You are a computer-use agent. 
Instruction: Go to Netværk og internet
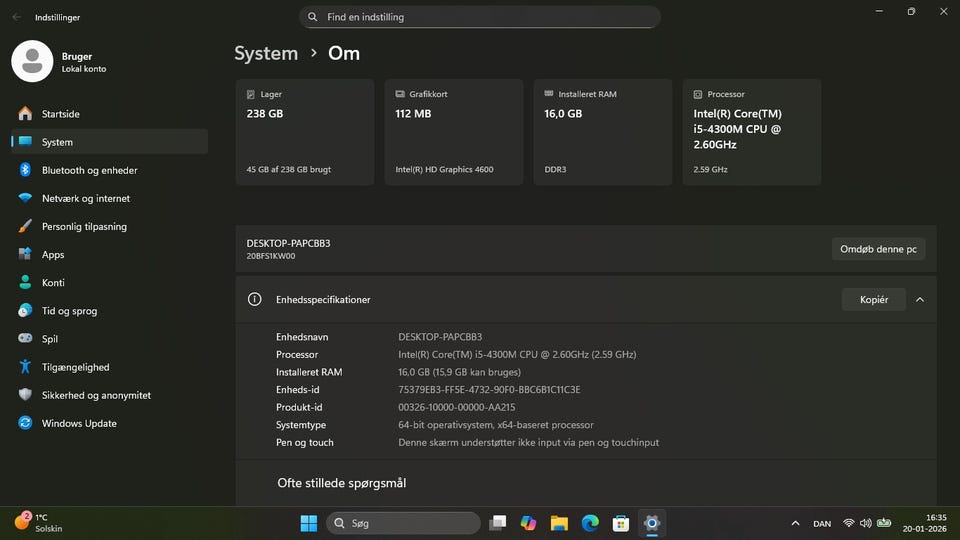click(x=85, y=198)
